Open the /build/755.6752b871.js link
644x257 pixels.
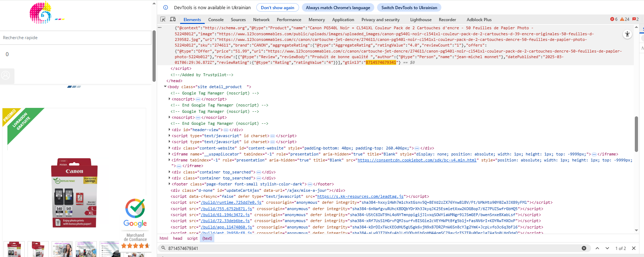tap(227, 209)
